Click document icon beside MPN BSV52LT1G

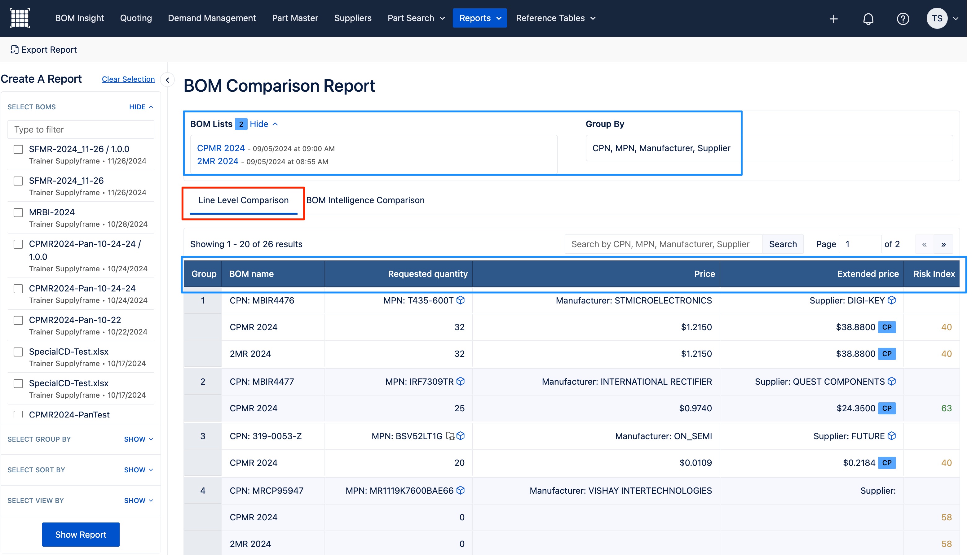pyautogui.click(x=450, y=436)
